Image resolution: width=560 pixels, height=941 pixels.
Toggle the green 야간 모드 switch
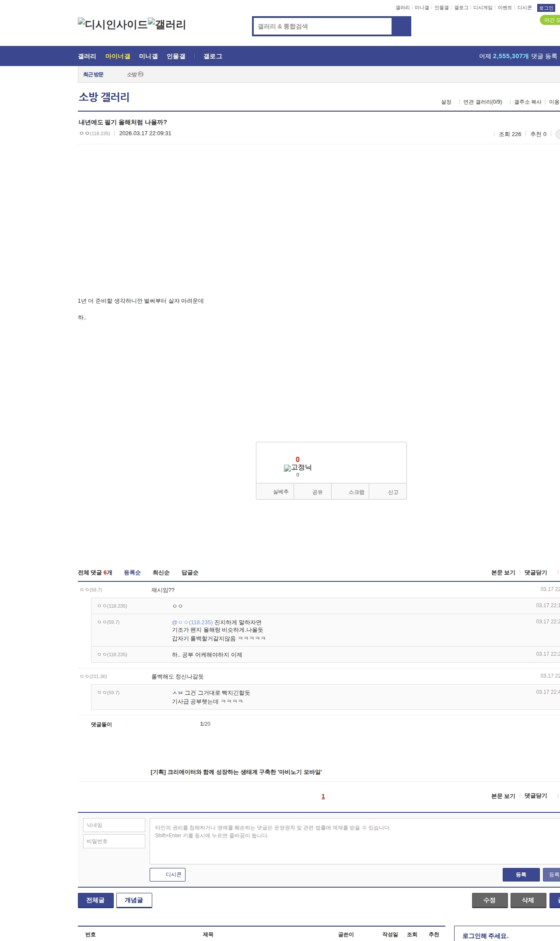tap(550, 20)
